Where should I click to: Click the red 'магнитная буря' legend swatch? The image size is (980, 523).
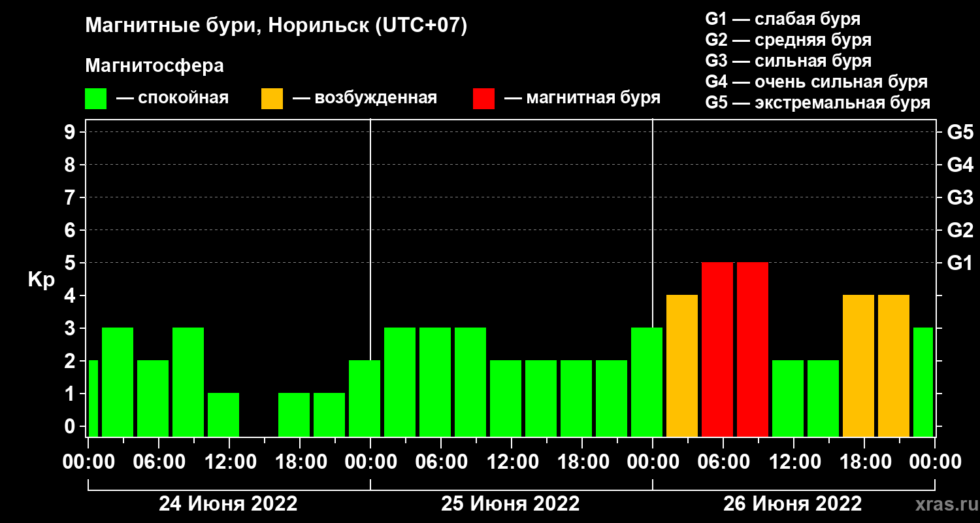[x=483, y=99]
